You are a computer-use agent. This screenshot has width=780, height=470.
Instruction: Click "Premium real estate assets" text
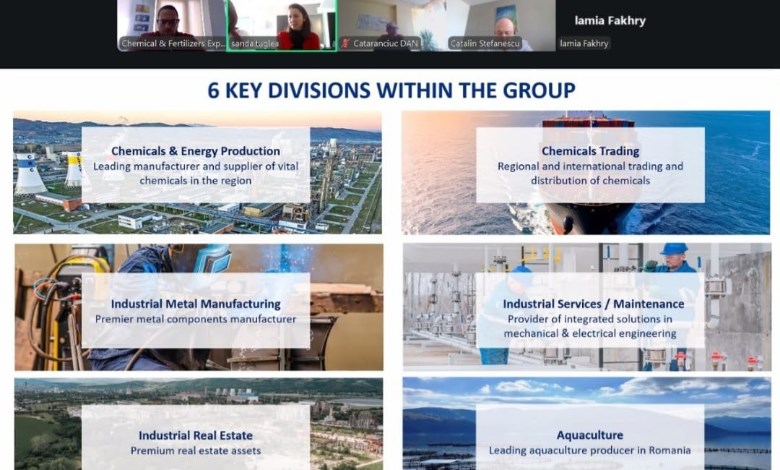[195, 451]
